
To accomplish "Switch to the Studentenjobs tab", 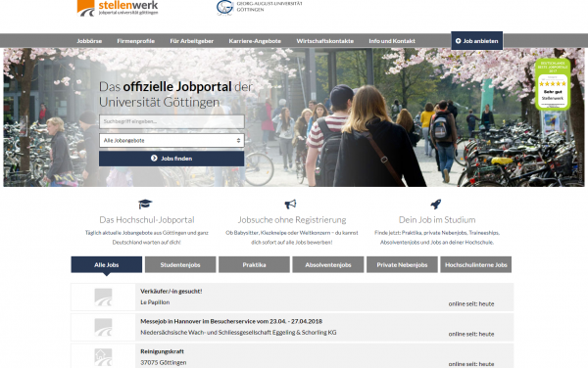I will 180,264.
